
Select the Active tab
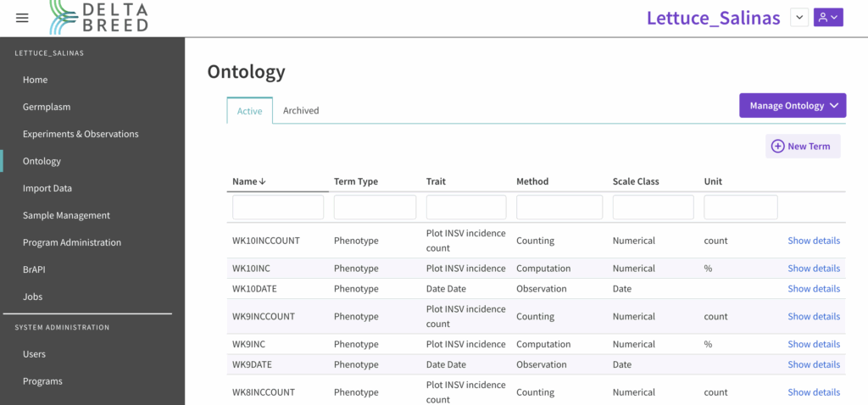click(249, 111)
